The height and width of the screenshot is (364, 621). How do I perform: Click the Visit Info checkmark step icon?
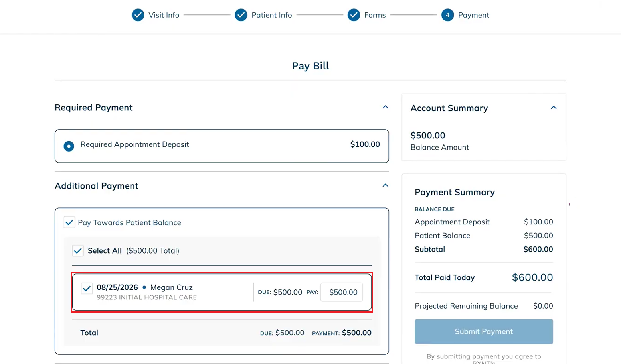pos(138,15)
